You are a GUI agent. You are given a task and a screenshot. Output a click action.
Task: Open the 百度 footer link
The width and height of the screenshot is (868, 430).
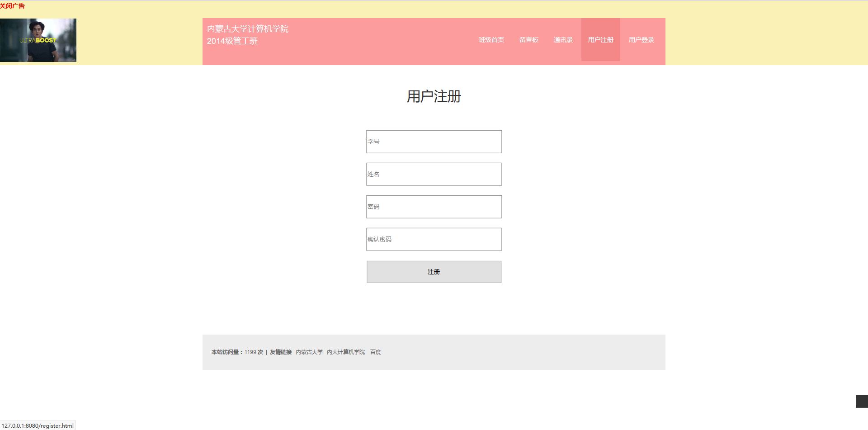tap(376, 352)
